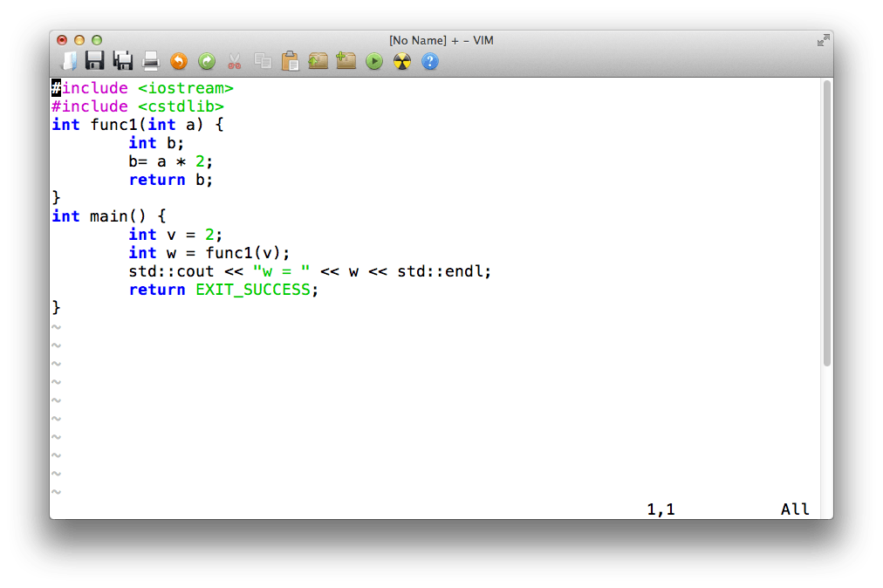Load a session via the open box icon
883x588 pixels.
point(318,61)
